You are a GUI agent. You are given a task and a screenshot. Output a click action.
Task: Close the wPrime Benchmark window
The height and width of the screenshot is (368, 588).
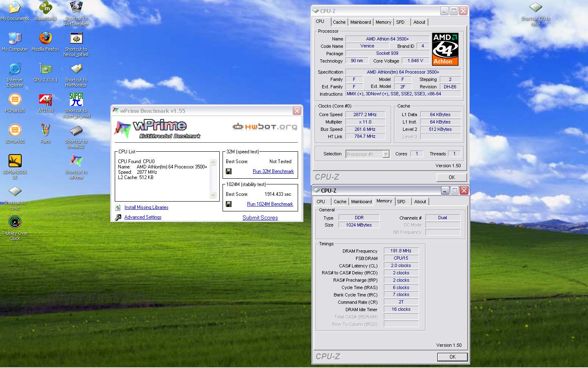297,110
